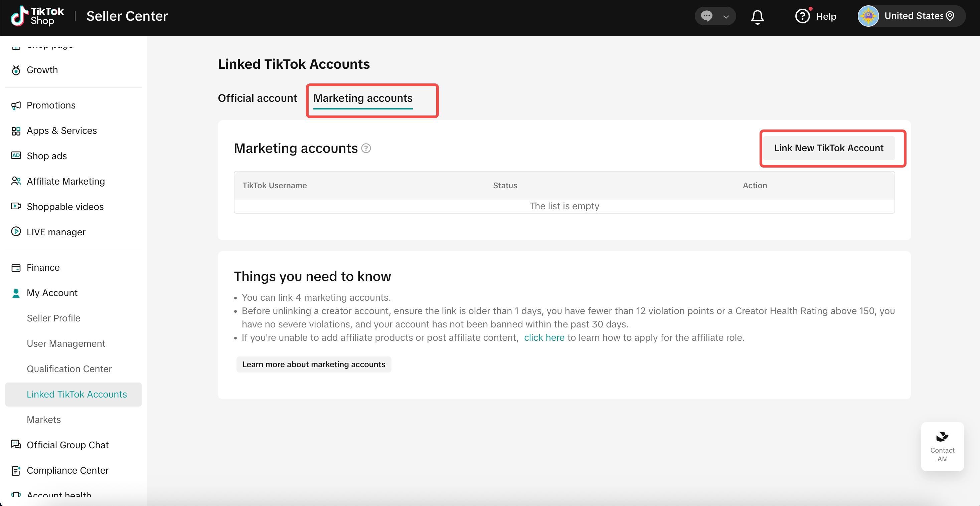Screen dimensions: 980x506
Task: Open Shop ads from the sidebar
Action: [46, 156]
